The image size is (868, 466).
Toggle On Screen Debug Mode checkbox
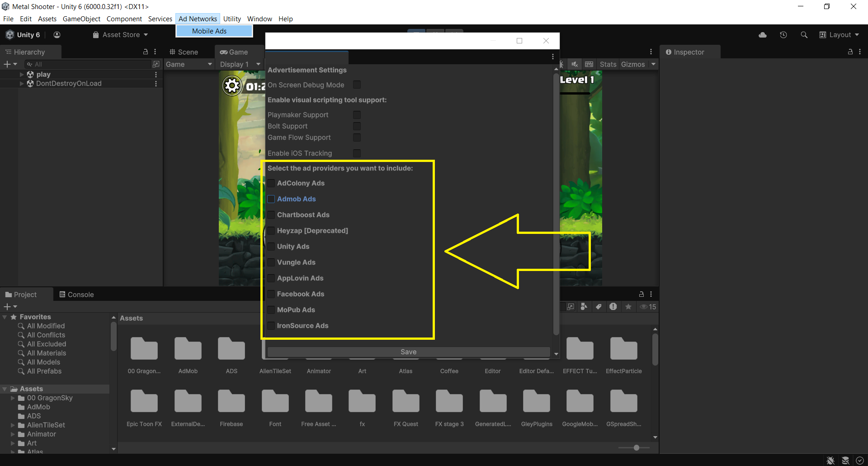tap(357, 85)
